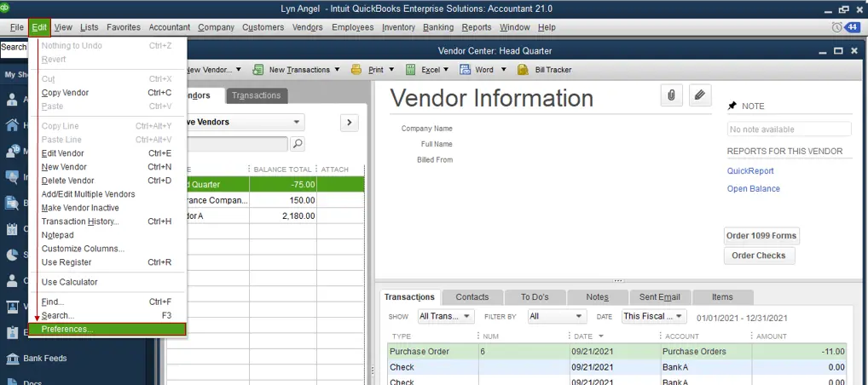Click the Open Balance link

coord(754,188)
